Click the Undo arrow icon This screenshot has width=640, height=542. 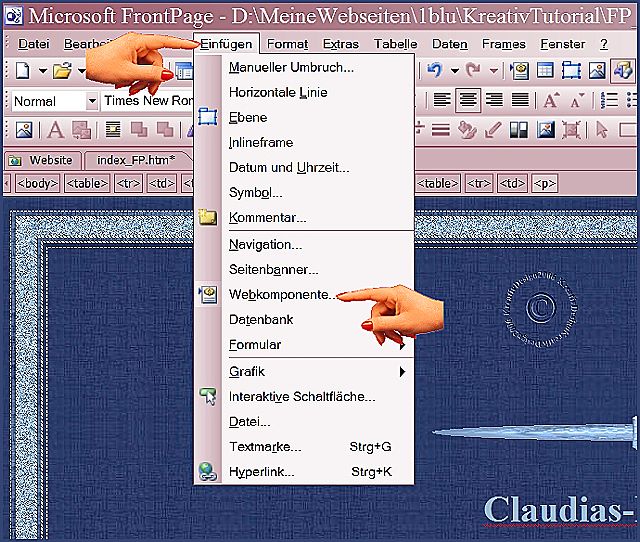coord(435,70)
